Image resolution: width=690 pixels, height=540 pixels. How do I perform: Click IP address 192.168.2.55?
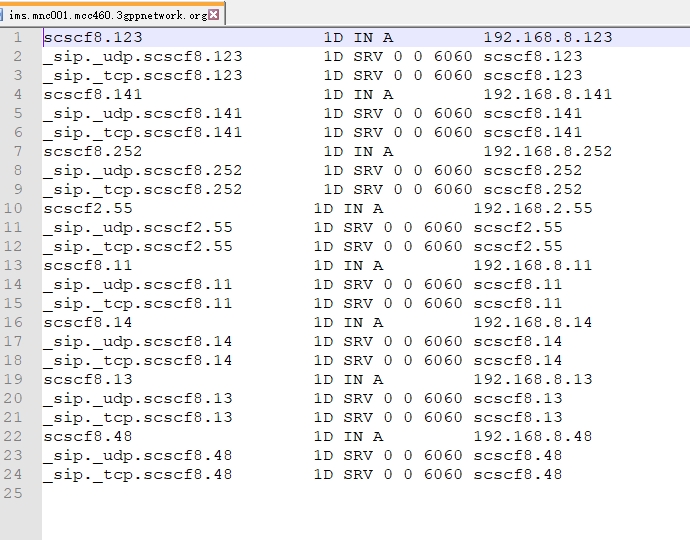tap(532, 209)
